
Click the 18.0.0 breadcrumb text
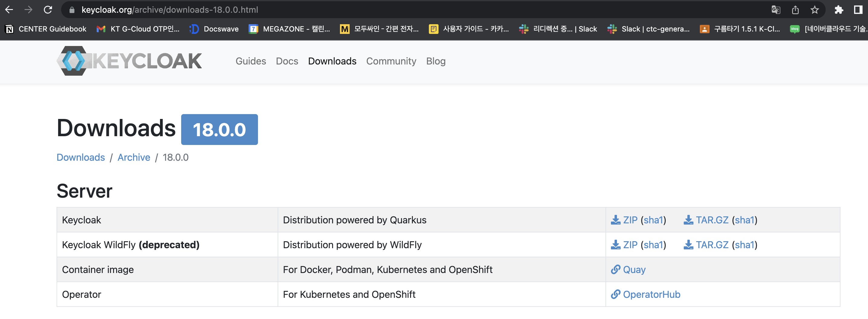[x=175, y=157]
